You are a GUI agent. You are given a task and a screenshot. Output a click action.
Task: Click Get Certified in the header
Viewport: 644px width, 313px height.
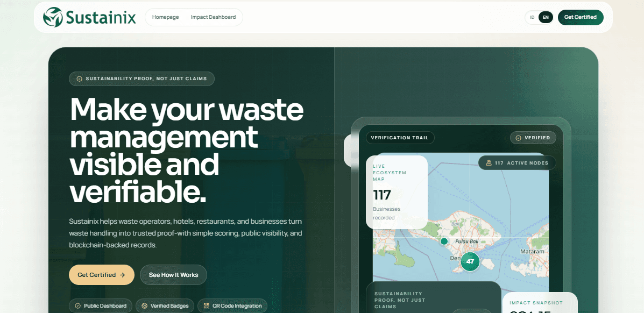pyautogui.click(x=581, y=17)
